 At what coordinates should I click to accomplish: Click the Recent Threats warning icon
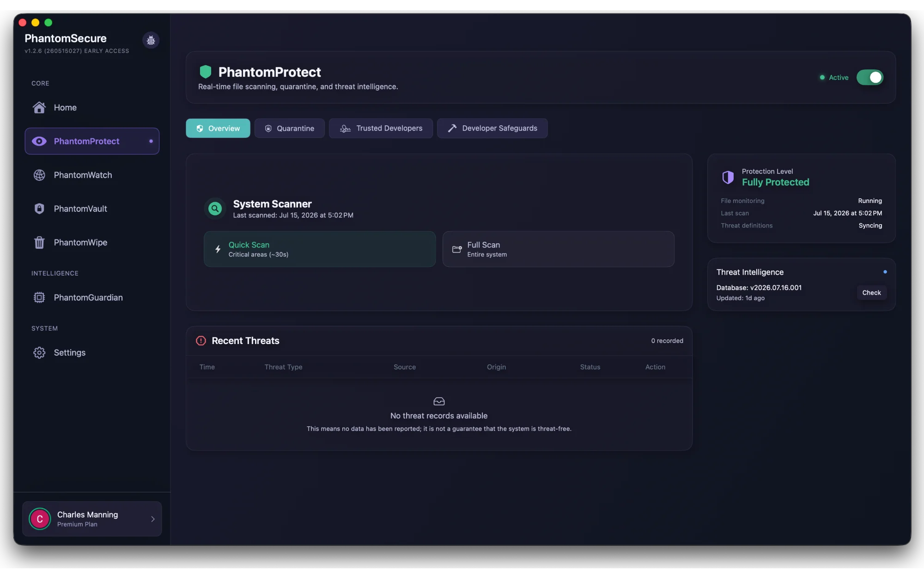coord(201,341)
